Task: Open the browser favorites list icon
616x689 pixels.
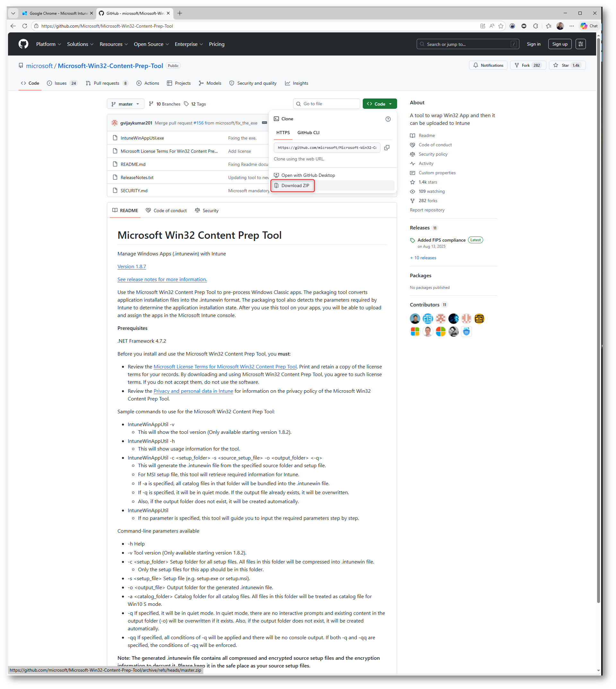Action: tap(549, 26)
